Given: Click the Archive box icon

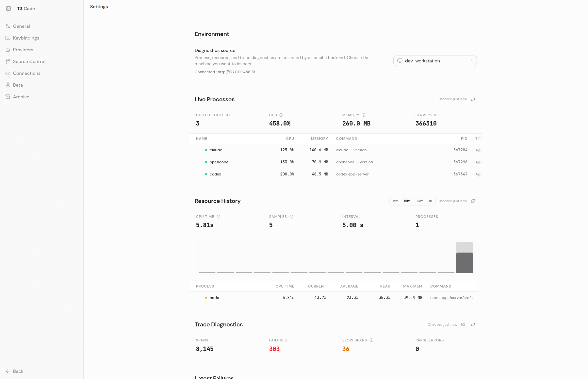Looking at the screenshot, I should (8, 97).
